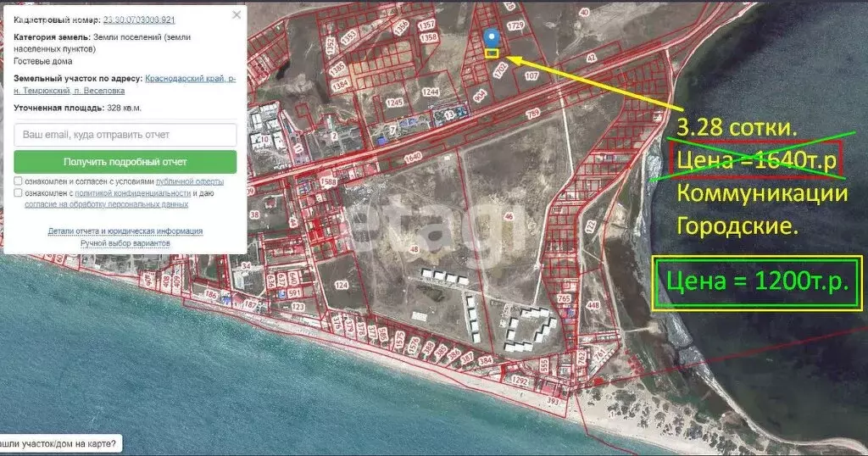This screenshot has height=456, width=868.
Task: Select parcel labeled 591 on map
Action: (294, 292)
